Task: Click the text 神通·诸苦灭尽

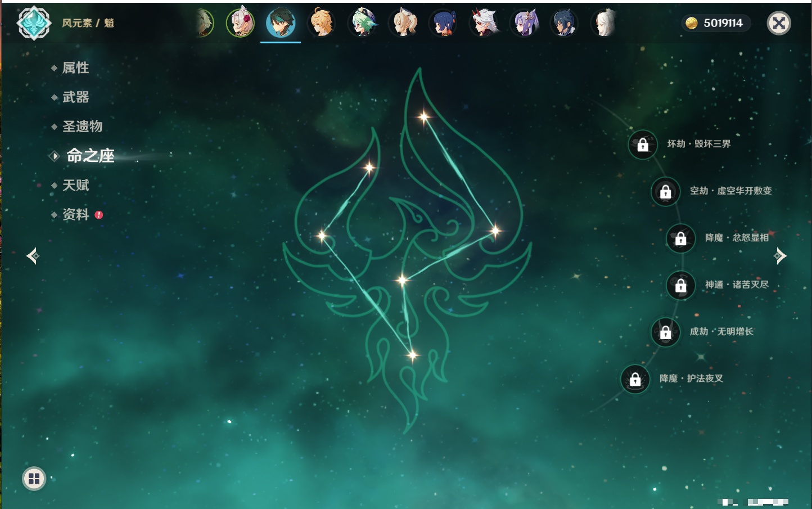Action: point(737,285)
